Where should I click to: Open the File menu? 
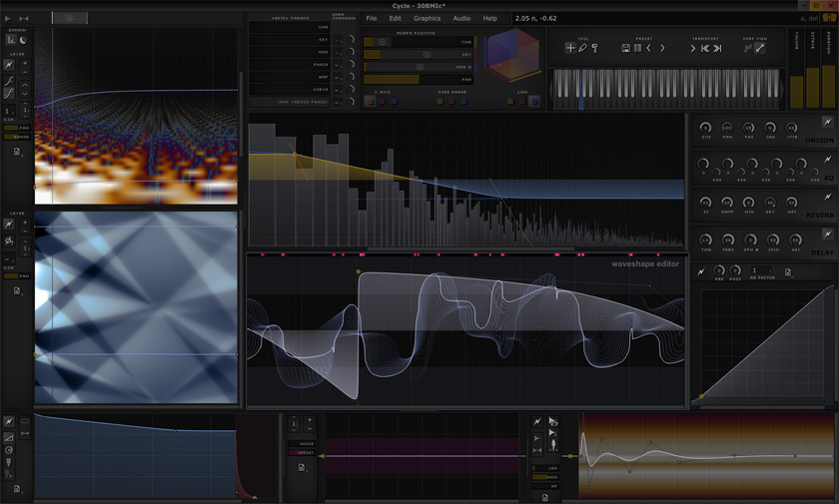click(x=372, y=18)
